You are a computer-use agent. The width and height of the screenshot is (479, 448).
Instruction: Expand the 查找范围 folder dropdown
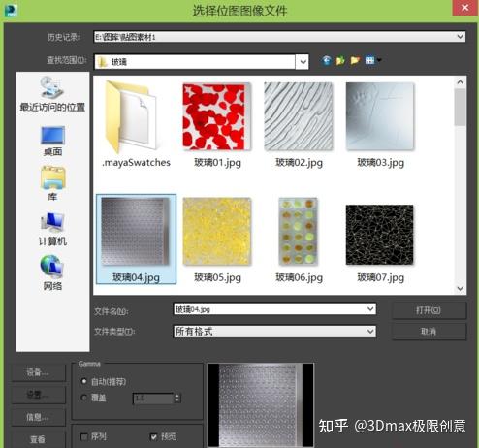[x=303, y=62]
